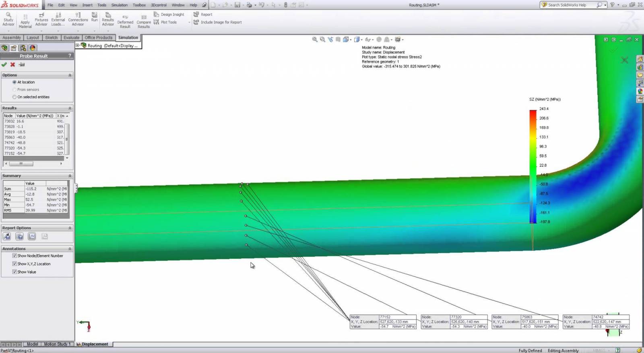Open File Explorer task pane icon

click(x=640, y=75)
